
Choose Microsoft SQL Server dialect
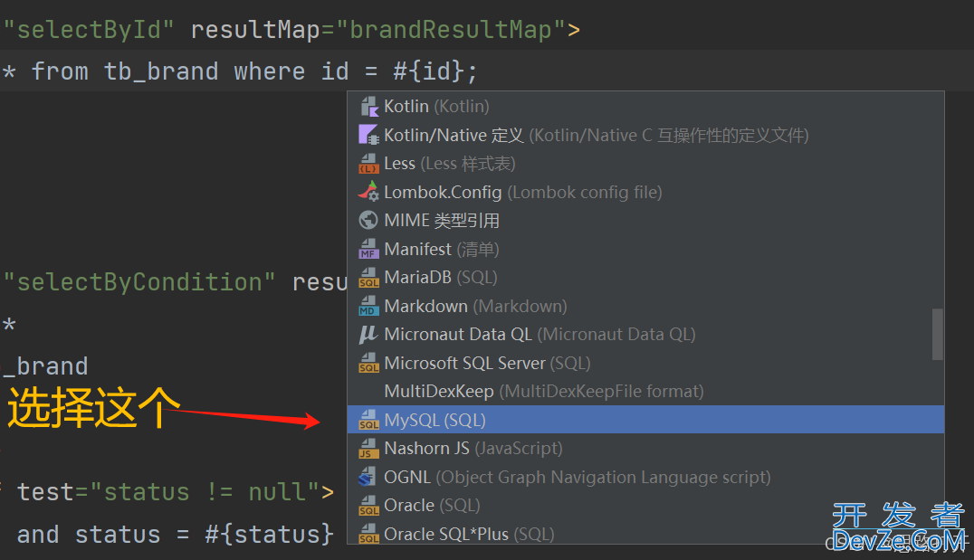point(646,363)
